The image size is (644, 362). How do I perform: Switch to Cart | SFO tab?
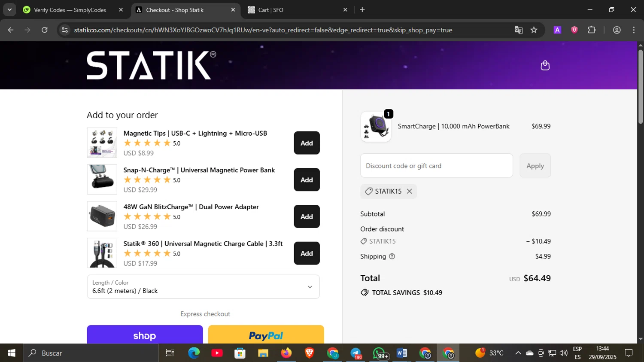click(x=297, y=10)
